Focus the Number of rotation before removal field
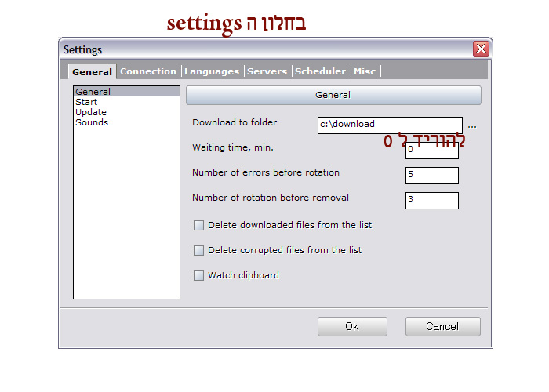The image size is (549, 392). pyautogui.click(x=431, y=200)
